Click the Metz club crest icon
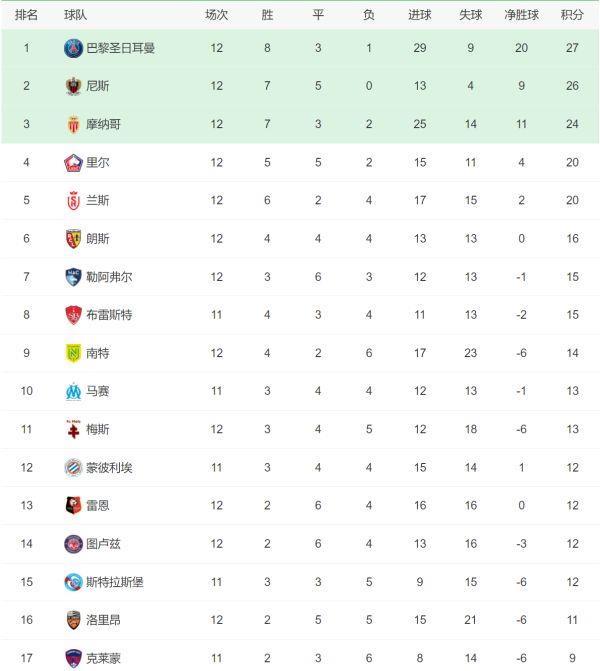The height and width of the screenshot is (671, 600). [73, 429]
